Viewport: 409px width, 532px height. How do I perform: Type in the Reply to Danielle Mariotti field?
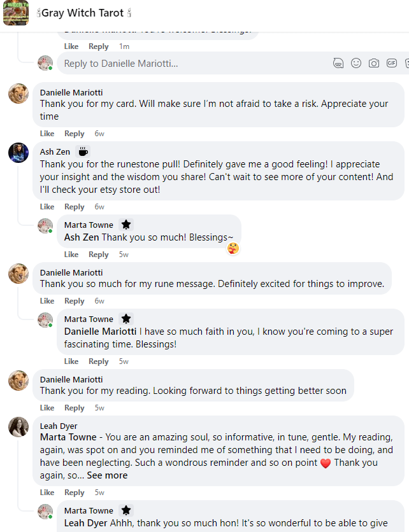click(x=191, y=63)
